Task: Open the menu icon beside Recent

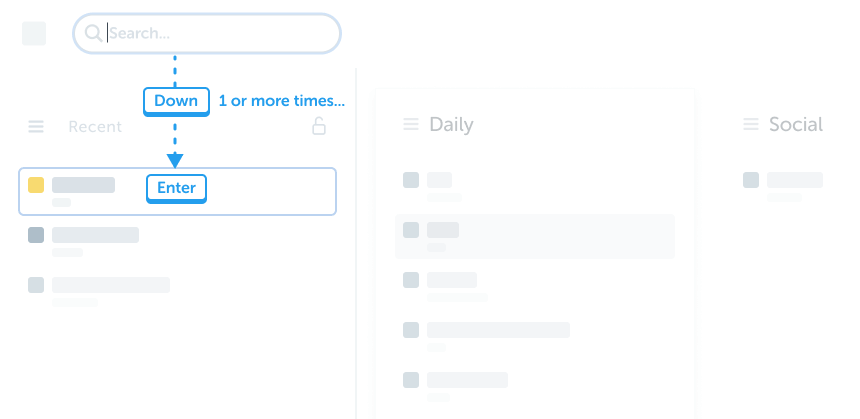Action: [36, 127]
